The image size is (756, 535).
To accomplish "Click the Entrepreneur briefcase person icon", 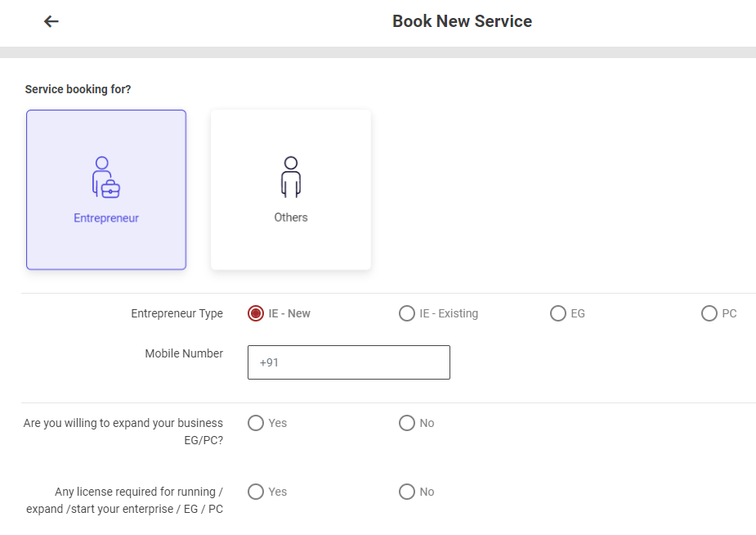I will tap(106, 177).
